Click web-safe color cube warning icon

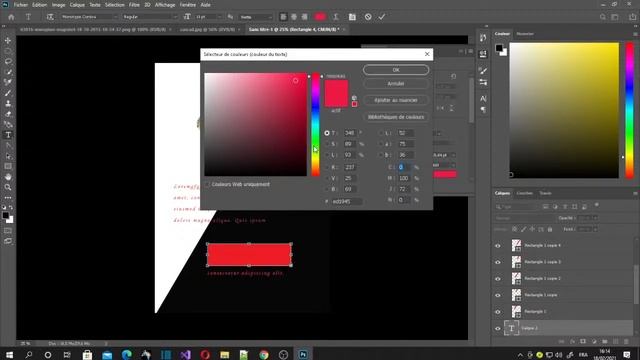[x=354, y=98]
